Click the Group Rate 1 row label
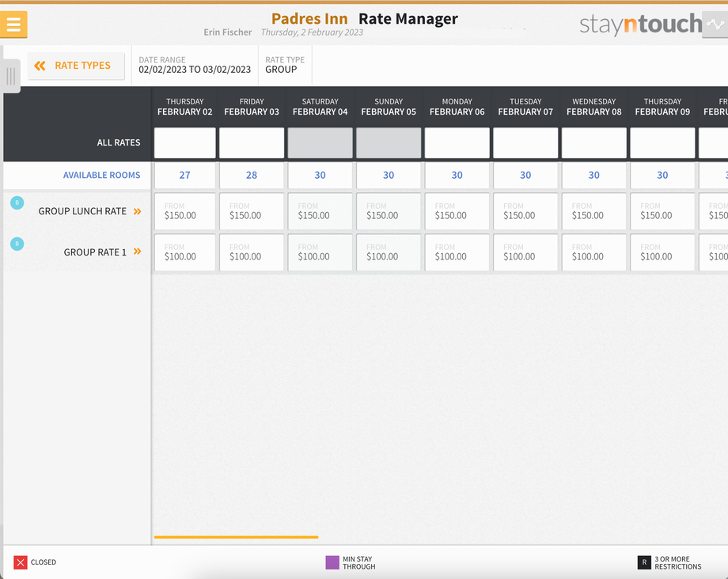 tap(95, 252)
